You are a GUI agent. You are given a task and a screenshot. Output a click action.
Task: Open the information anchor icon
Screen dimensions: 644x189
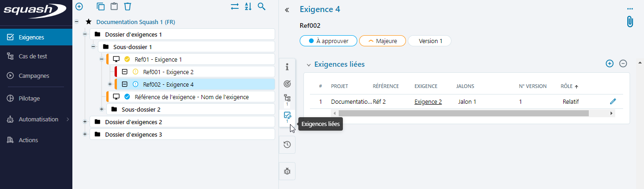click(287, 66)
